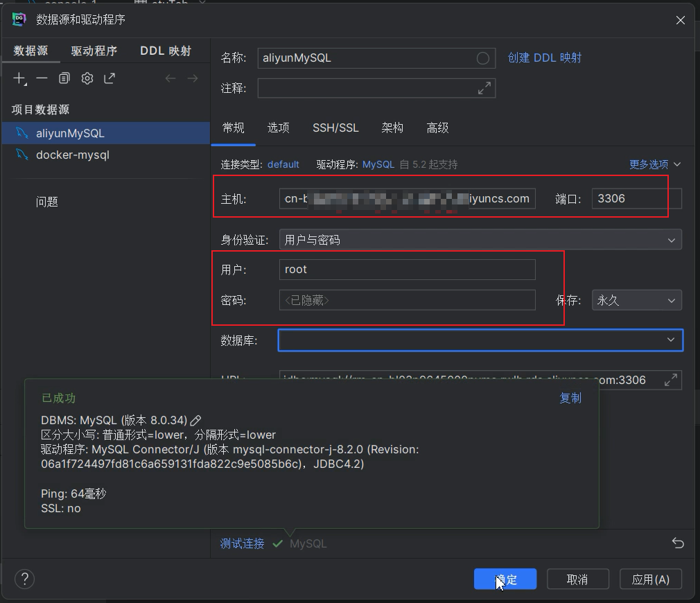Open the 保存 永久 dropdown

[637, 300]
